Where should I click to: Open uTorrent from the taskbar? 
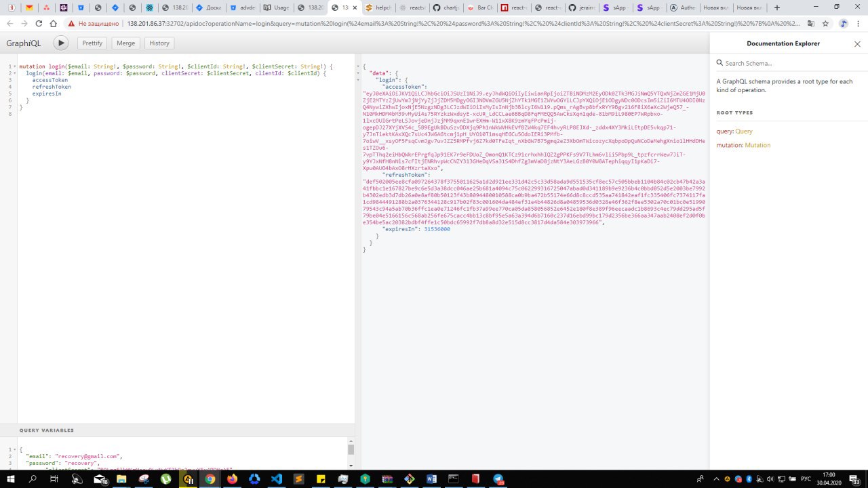point(165,479)
